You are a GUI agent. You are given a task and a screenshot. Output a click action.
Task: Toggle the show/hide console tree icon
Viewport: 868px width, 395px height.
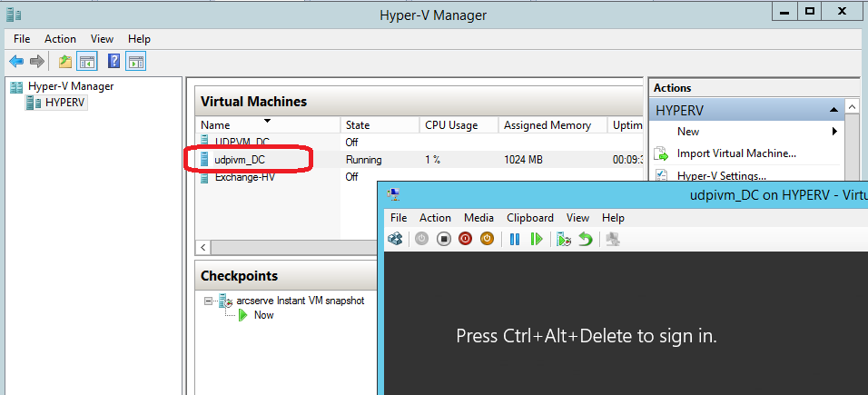tap(87, 62)
